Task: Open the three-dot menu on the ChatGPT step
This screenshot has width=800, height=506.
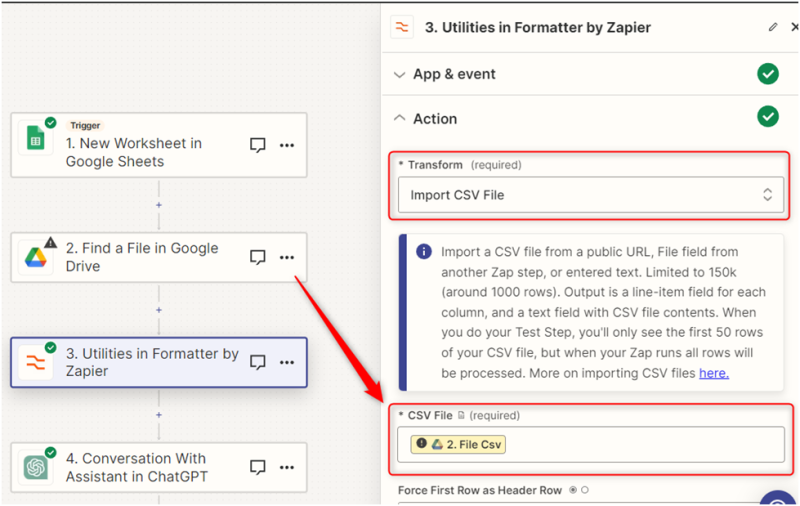Action: pos(287,467)
